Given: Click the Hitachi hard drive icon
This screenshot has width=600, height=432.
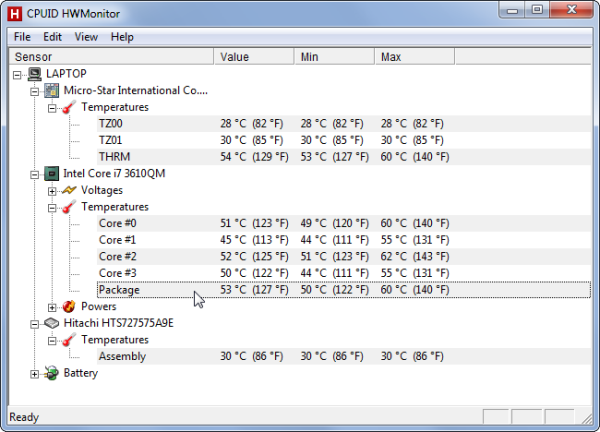Looking at the screenshot, I should (x=52, y=323).
